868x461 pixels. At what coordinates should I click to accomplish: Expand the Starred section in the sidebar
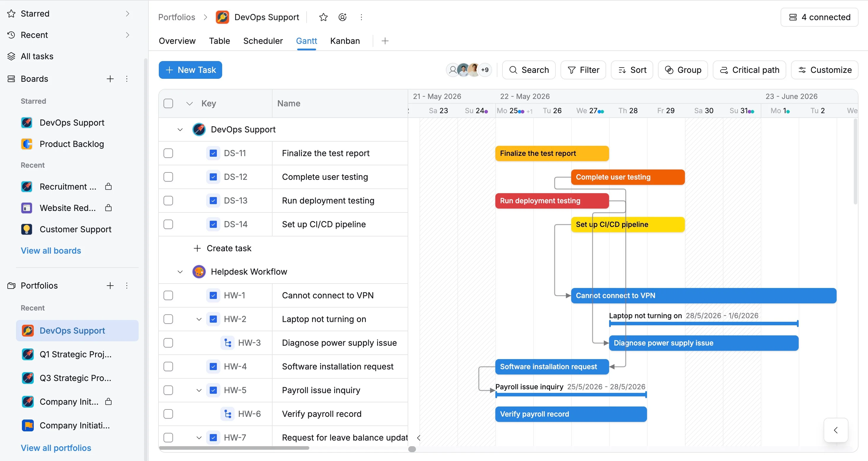tap(127, 13)
